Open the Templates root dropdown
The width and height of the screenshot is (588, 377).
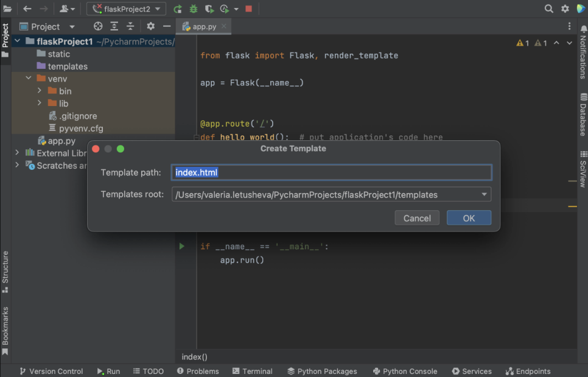tap(484, 195)
